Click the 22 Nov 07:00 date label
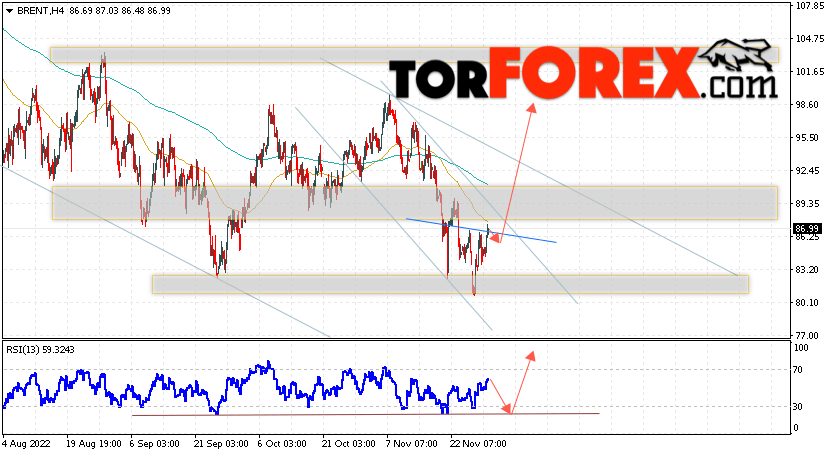Viewport: 830px width, 455px height. click(477, 443)
